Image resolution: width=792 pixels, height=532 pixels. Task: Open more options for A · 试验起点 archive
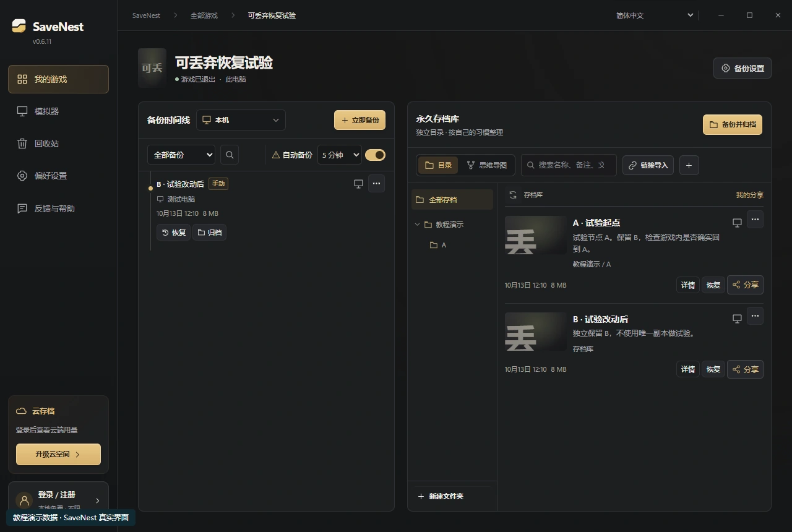click(x=755, y=220)
